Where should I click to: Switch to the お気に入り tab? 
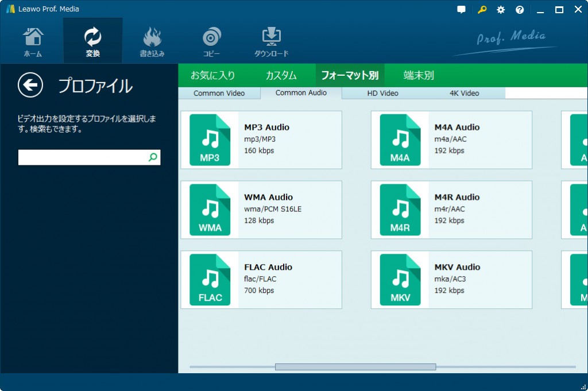(x=212, y=75)
